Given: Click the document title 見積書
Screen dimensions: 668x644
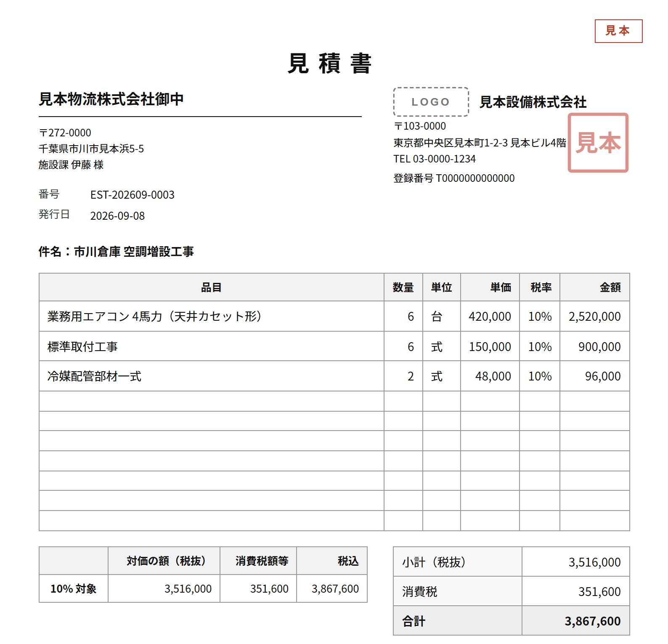Looking at the screenshot, I should click(x=329, y=64).
